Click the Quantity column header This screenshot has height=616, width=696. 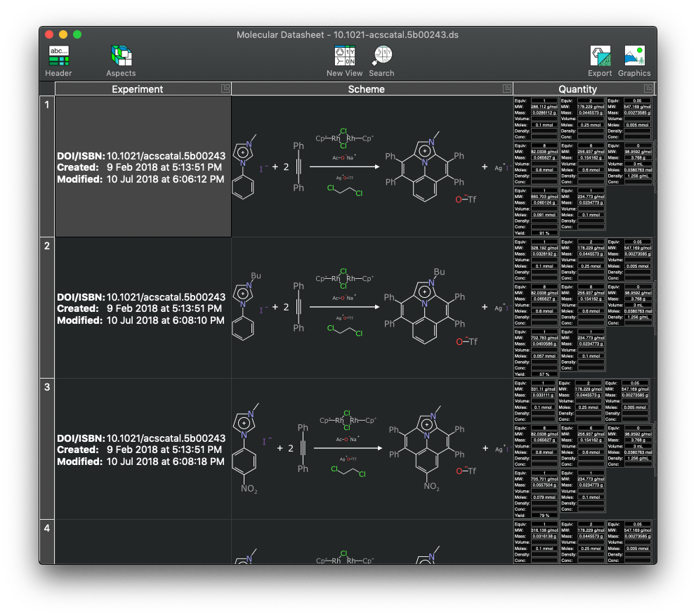point(577,89)
